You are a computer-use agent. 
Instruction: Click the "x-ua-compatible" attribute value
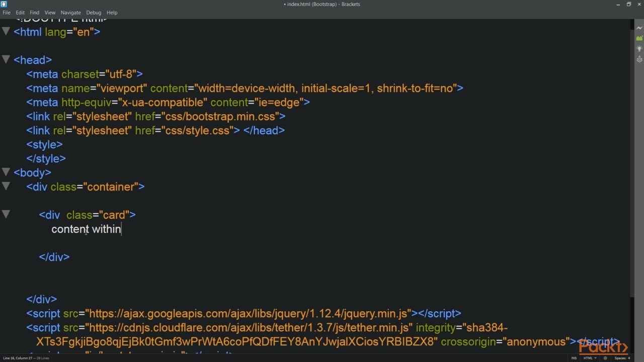coord(163,102)
